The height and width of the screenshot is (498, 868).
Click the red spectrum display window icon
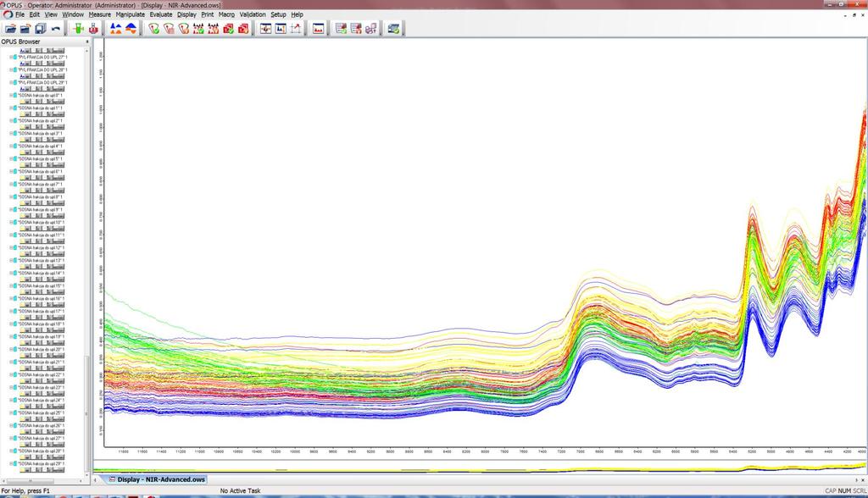[x=319, y=28]
